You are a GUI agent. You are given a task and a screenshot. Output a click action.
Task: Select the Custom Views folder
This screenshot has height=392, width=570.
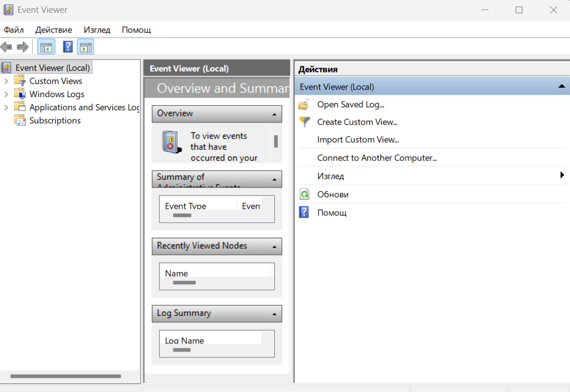(56, 81)
